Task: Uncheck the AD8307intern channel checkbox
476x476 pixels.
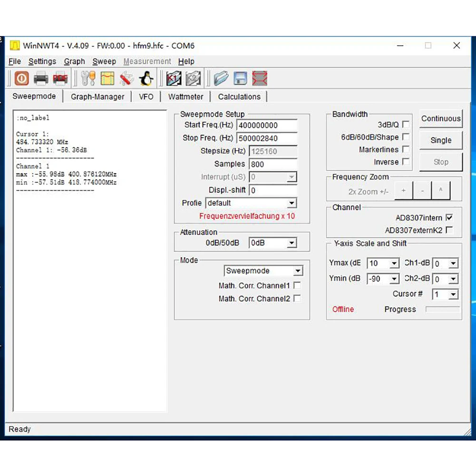Action: 449,218
